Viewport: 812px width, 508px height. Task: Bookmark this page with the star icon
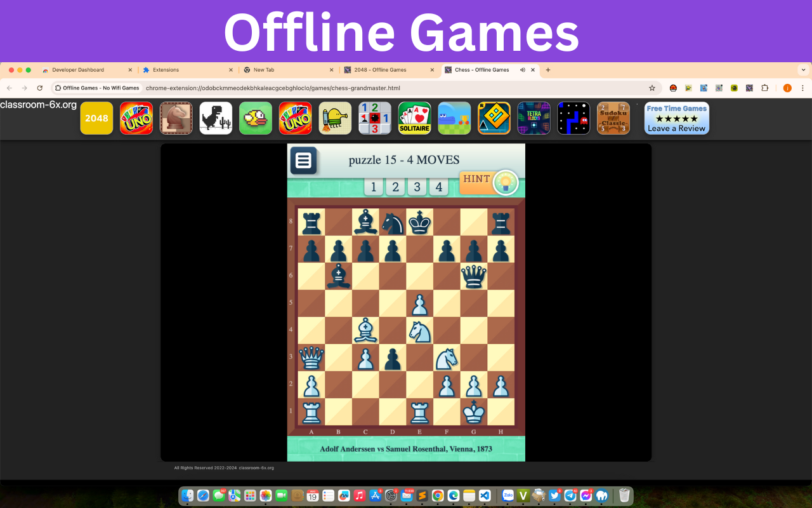pos(652,88)
